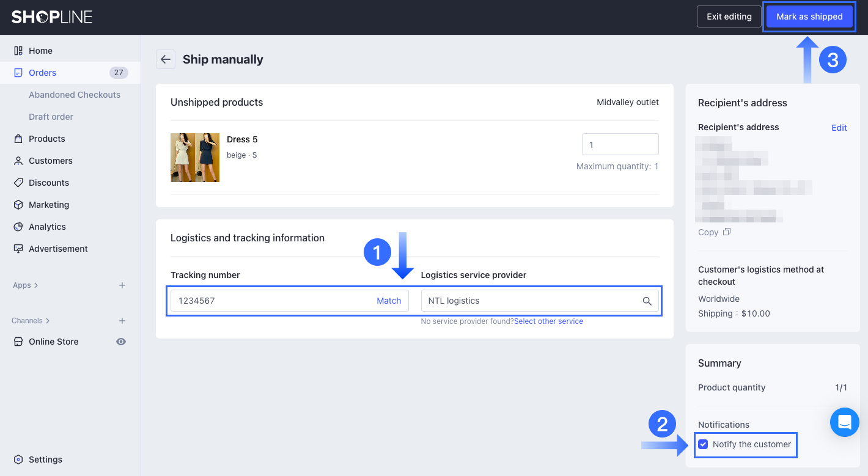This screenshot has height=476, width=868.
Task: Click the search icon in logistics provider field
Action: (x=647, y=301)
